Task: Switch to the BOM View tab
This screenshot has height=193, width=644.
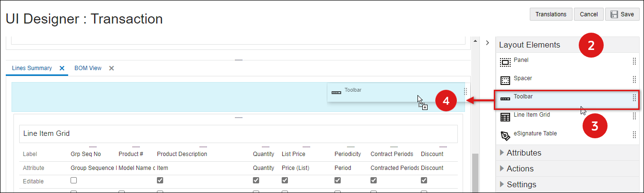Action: [x=88, y=68]
